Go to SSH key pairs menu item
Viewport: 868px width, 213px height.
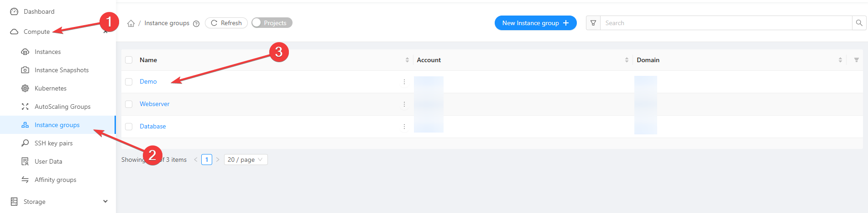click(x=53, y=143)
